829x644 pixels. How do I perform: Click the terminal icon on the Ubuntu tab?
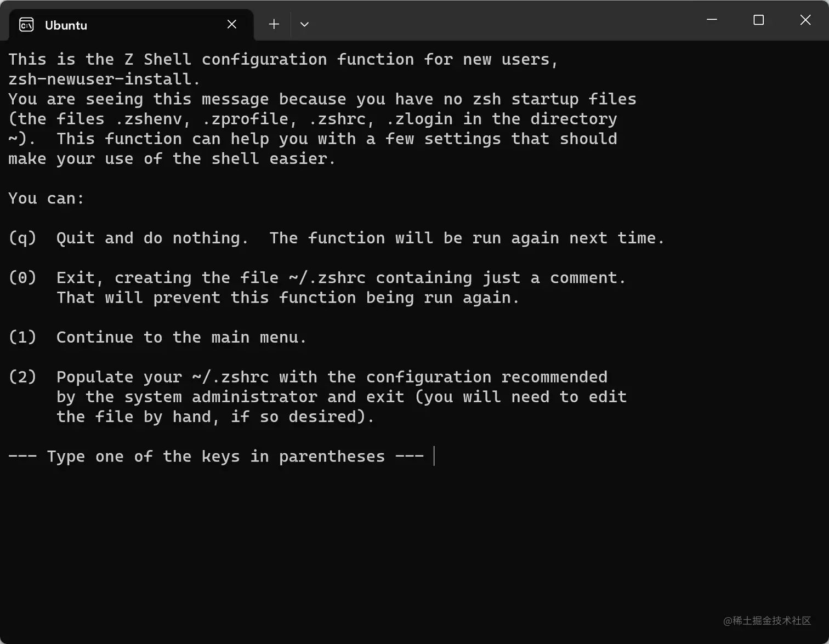coord(26,25)
